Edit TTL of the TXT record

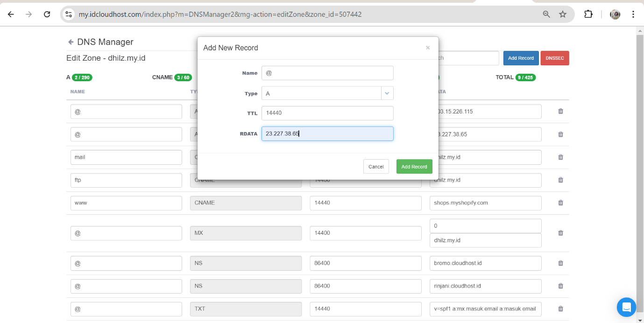pos(366,309)
